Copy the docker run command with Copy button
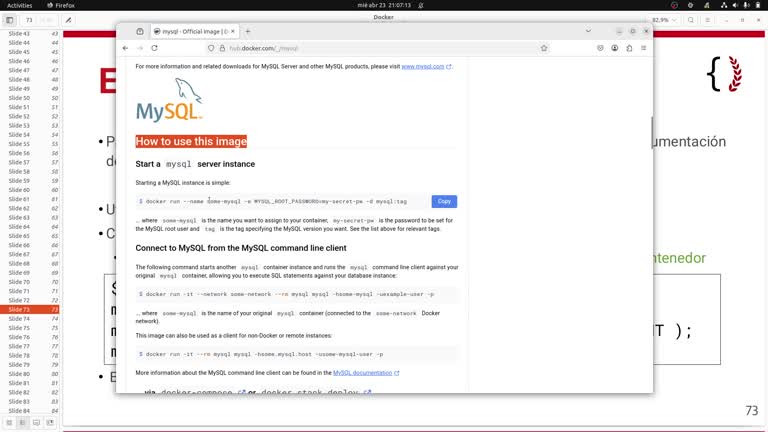Viewport: 768px width, 432px height. tap(444, 201)
